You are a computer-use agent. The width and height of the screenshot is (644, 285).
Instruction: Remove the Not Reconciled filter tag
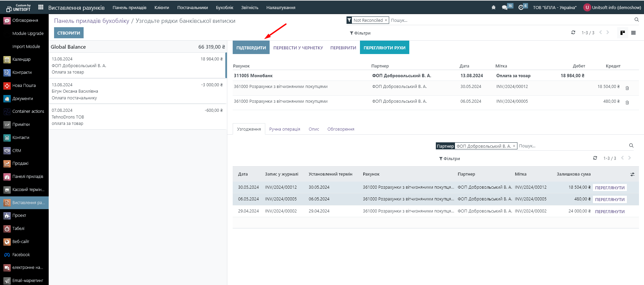click(386, 20)
